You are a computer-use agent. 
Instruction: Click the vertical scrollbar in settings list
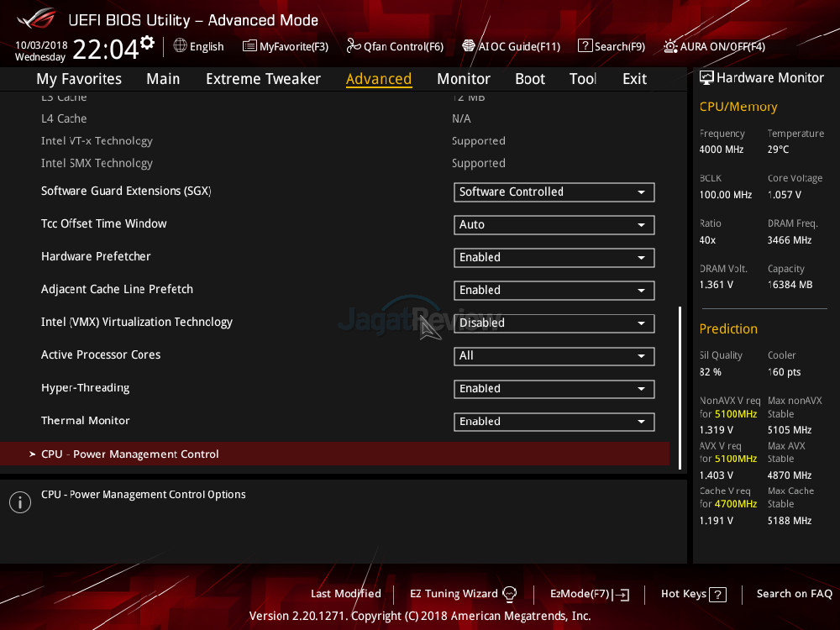[680, 386]
